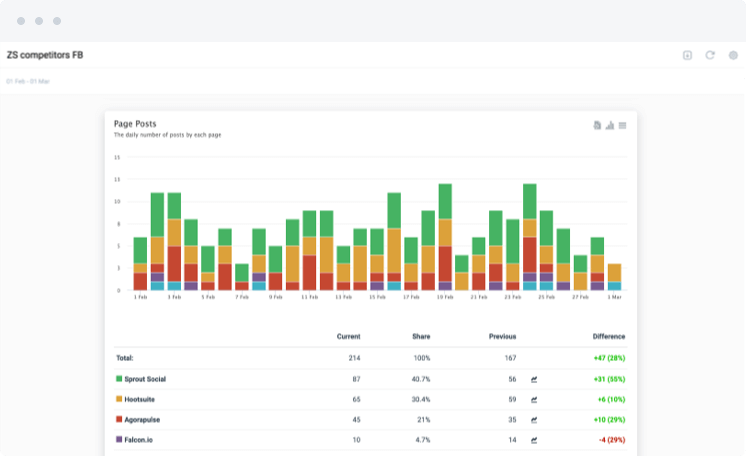Screen dimensions: 746x456
Task: Click the red Agorapulse legend swatch
Action: click(119, 419)
